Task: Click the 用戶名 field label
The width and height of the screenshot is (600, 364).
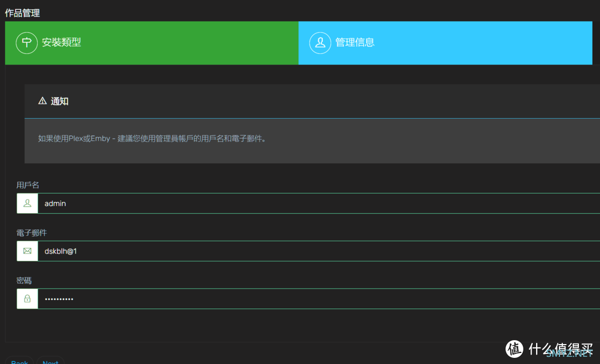Action: pyautogui.click(x=28, y=185)
